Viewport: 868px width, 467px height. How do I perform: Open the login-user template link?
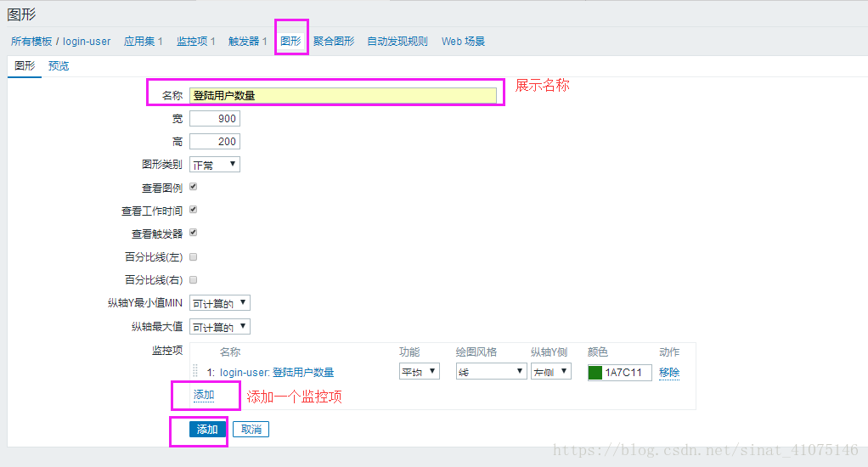[87, 42]
